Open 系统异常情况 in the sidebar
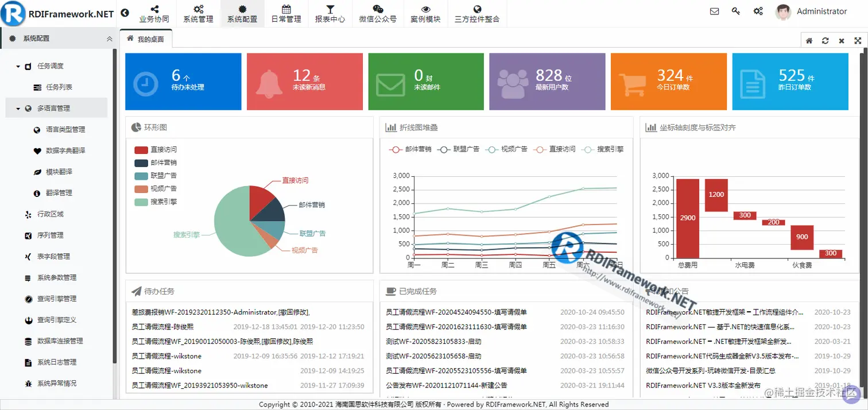The width and height of the screenshot is (868, 410). [57, 384]
